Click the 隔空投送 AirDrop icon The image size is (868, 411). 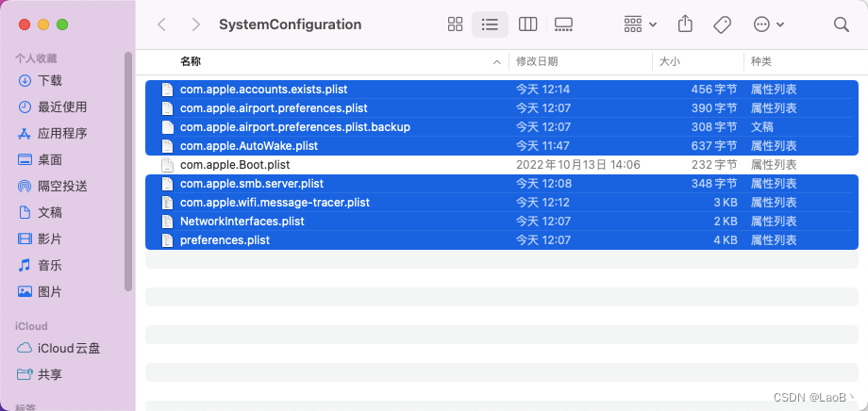[25, 186]
